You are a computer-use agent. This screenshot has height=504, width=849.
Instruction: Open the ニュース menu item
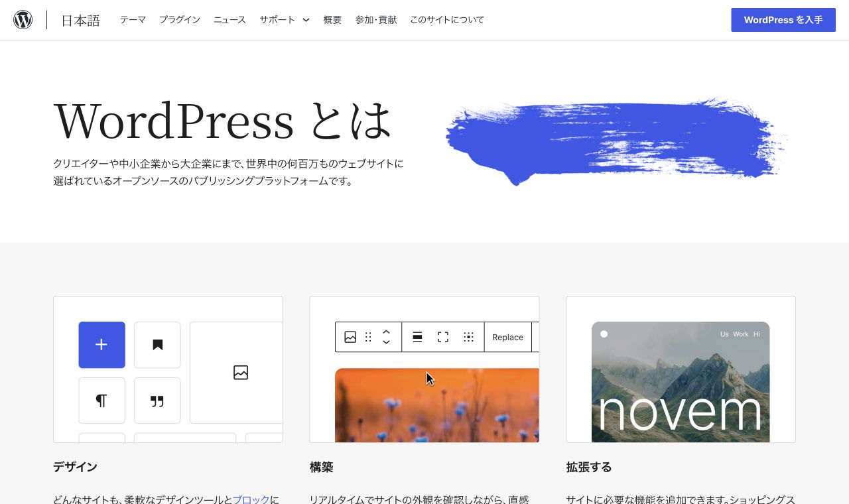tap(229, 20)
